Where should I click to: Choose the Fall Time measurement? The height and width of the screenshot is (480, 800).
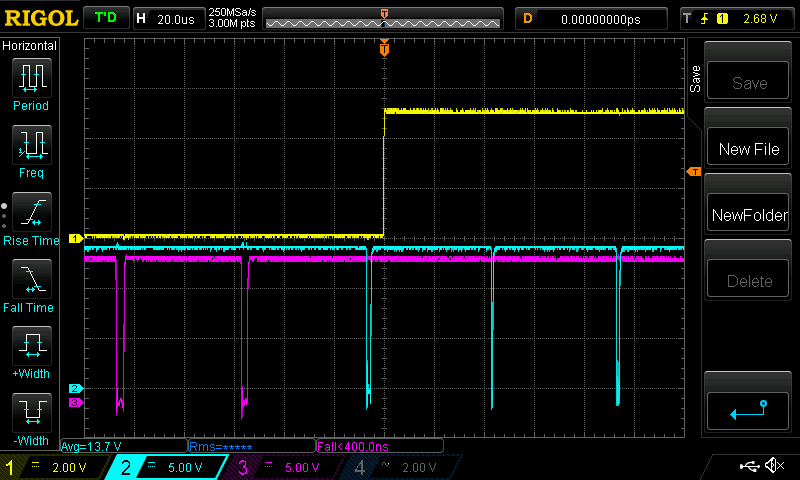[x=31, y=280]
